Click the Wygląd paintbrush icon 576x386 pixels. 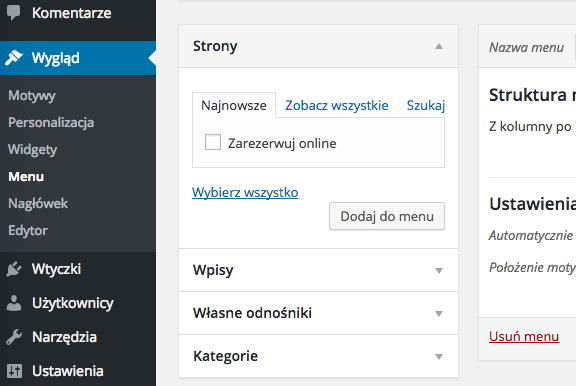[14, 58]
